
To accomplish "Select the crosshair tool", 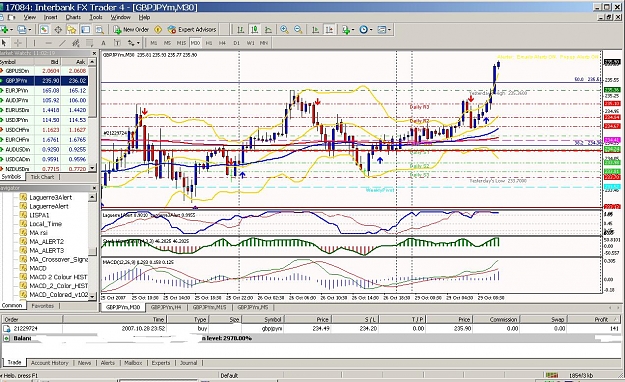I will (18, 43).
